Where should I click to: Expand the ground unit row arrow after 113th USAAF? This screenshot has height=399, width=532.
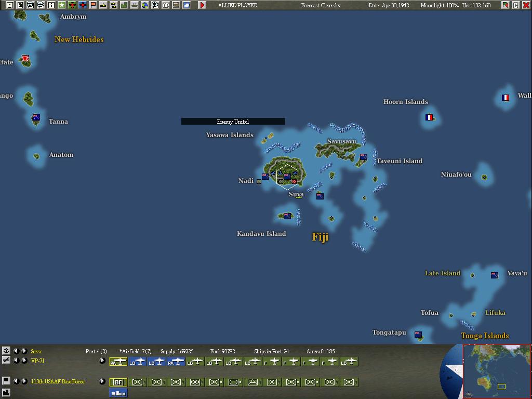click(x=102, y=381)
